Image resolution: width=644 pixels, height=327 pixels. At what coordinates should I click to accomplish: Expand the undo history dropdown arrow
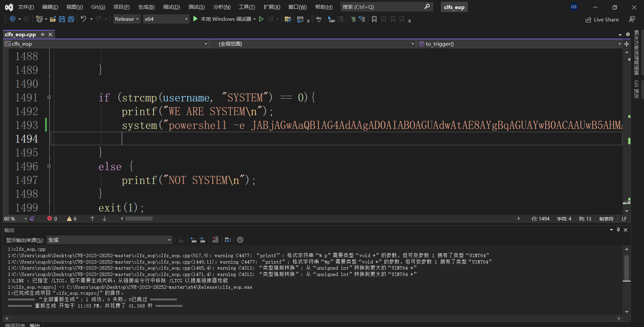click(91, 19)
